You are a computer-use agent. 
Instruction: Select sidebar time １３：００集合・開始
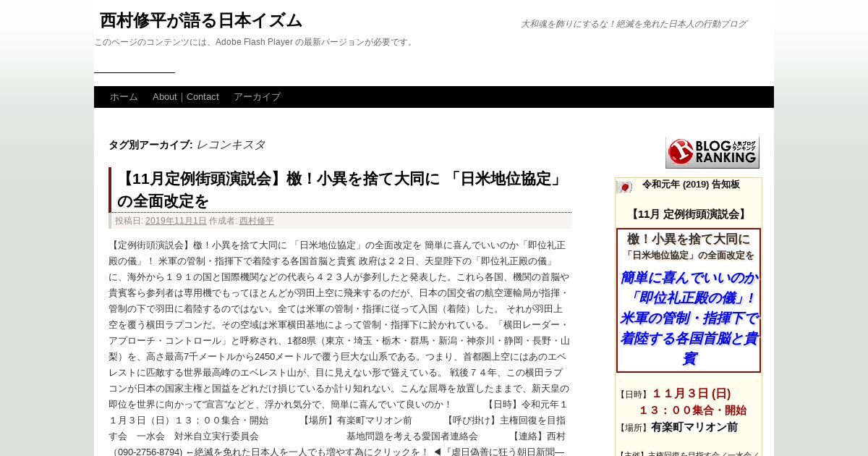(x=692, y=410)
